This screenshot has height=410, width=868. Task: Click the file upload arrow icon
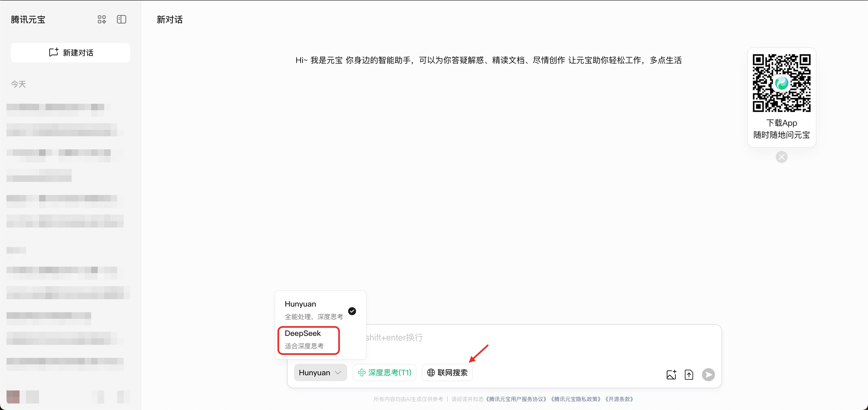click(x=689, y=375)
